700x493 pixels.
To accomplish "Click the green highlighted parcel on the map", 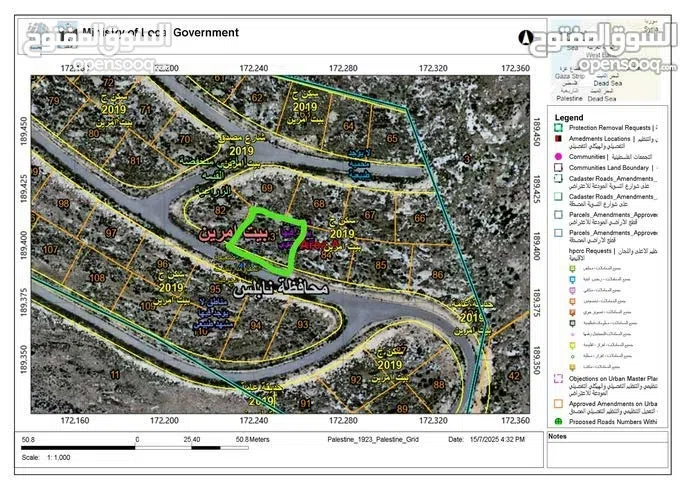I will coord(261,241).
